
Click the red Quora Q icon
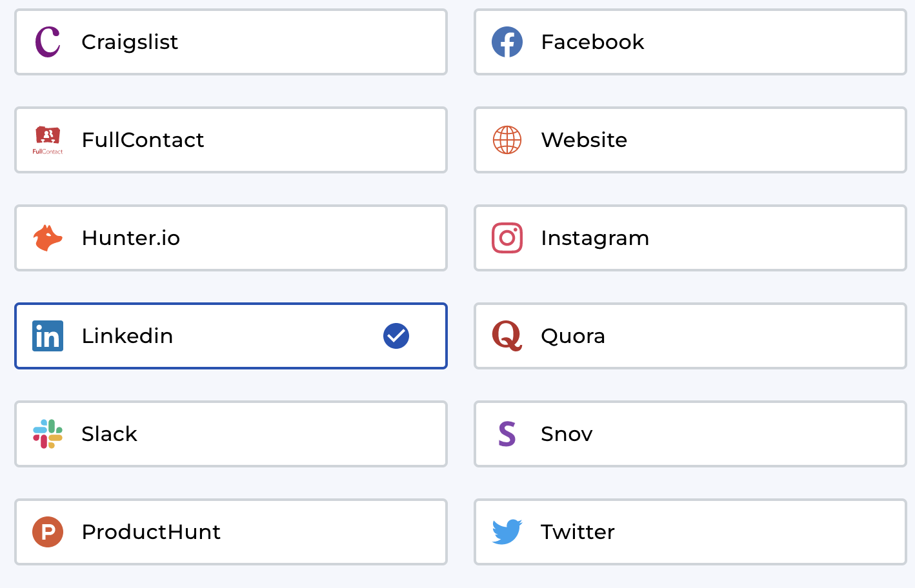coord(507,336)
